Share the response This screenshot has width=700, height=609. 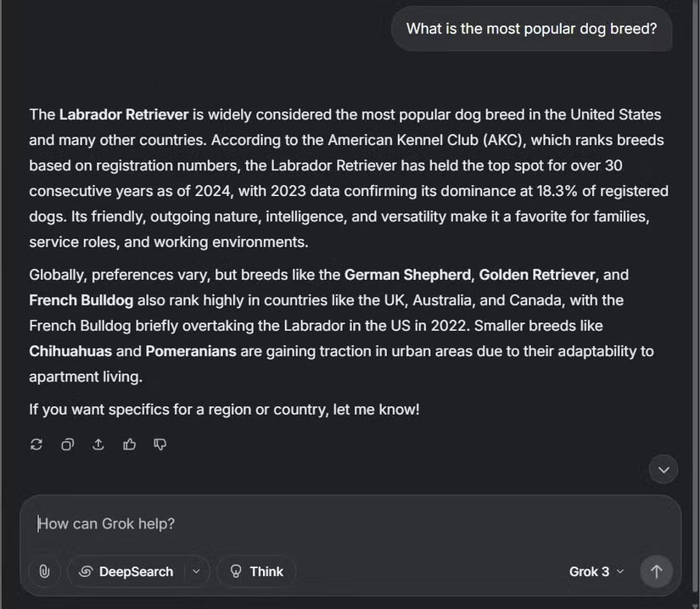pos(98,444)
